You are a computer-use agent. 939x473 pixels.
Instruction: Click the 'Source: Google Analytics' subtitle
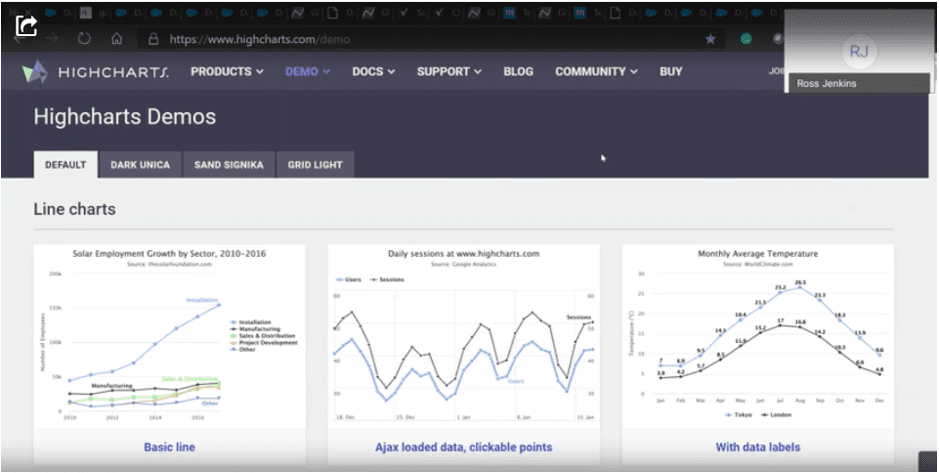(x=464, y=264)
